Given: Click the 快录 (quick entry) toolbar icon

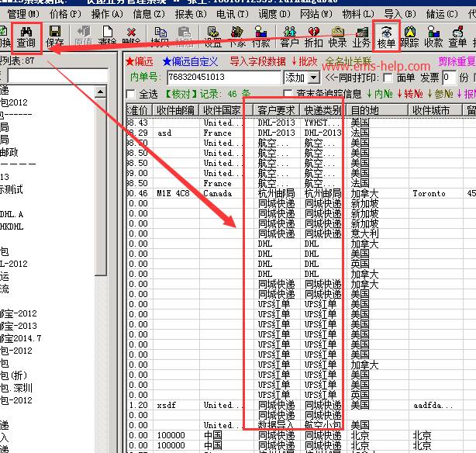Looking at the screenshot, I should tap(337, 37).
